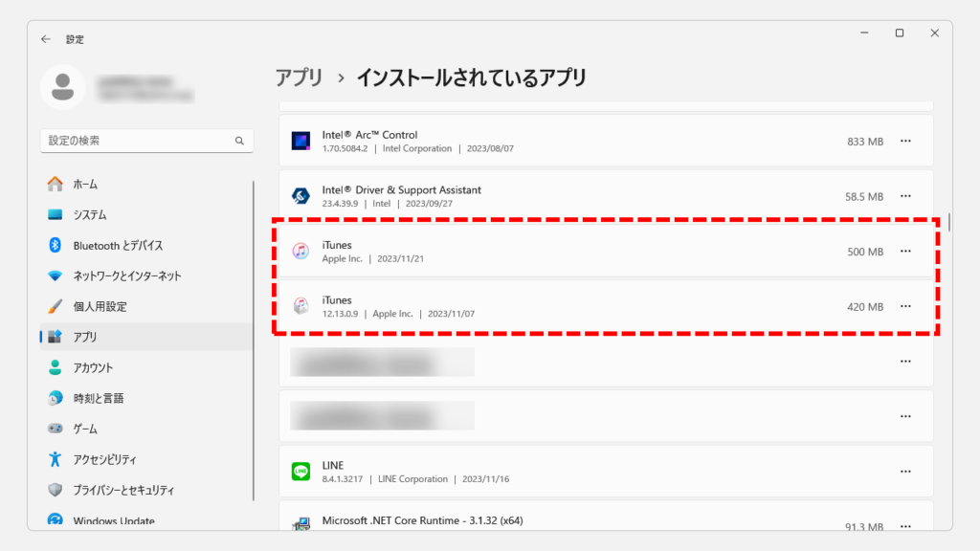Click the app list vertical scrollbar
This screenshot has height=551, width=980.
(x=948, y=223)
